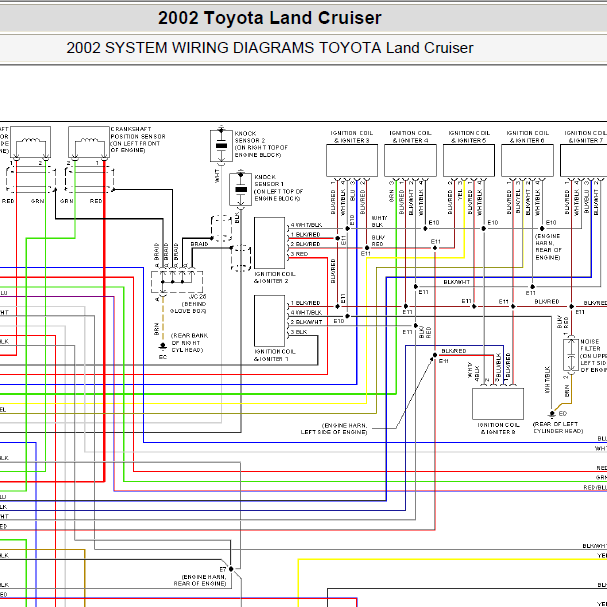Screen dimensions: 607x607
Task: Select the "2002 SYSTEM WIRING DIAGRAMS TOYOTA Land Cruiser" heading
Action: [x=269, y=48]
